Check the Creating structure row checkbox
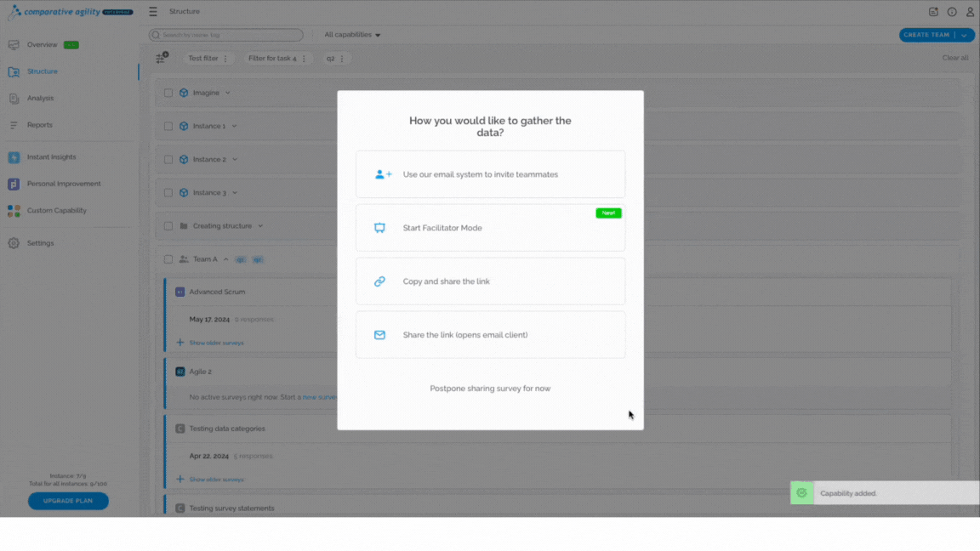The image size is (980, 551). pos(168,226)
